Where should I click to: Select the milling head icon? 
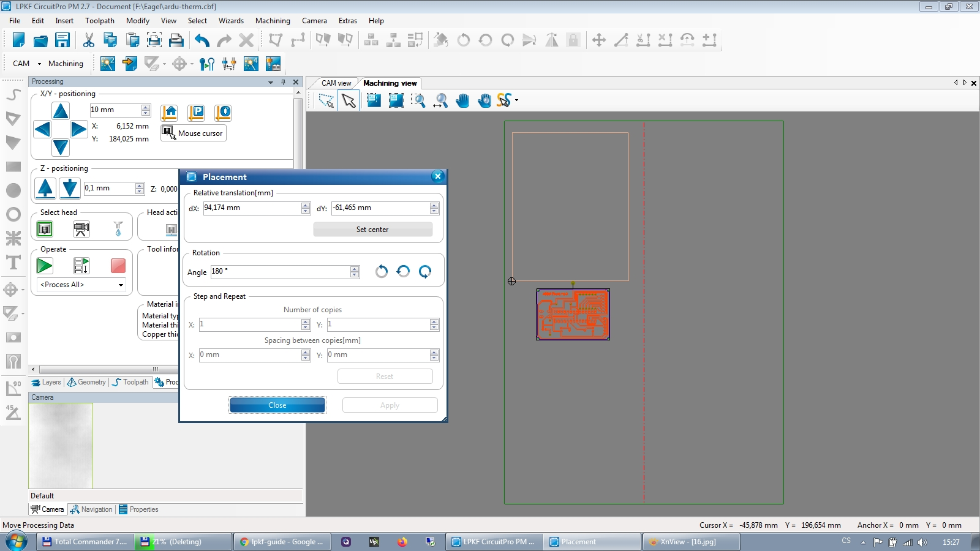45,229
